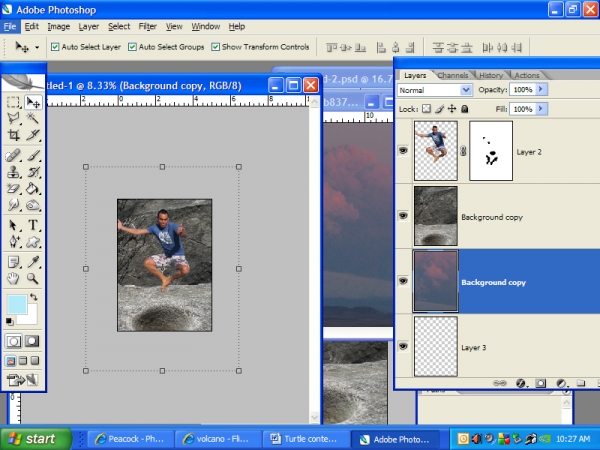The image size is (600, 450).
Task: Switch to volcano browser taskbar window
Action: tap(217, 439)
